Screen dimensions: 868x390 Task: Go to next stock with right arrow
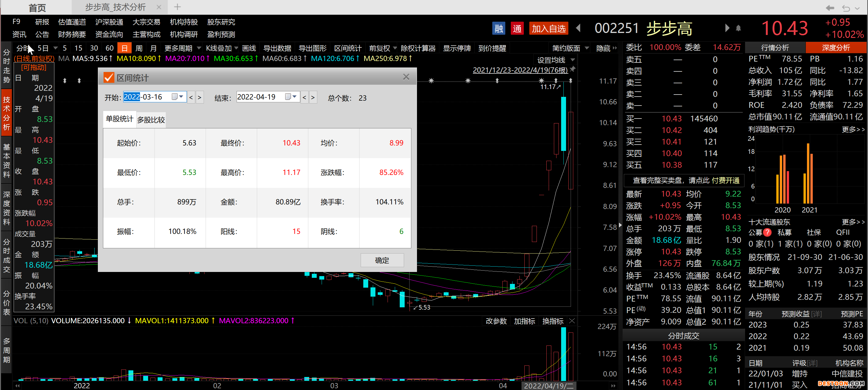(x=727, y=28)
